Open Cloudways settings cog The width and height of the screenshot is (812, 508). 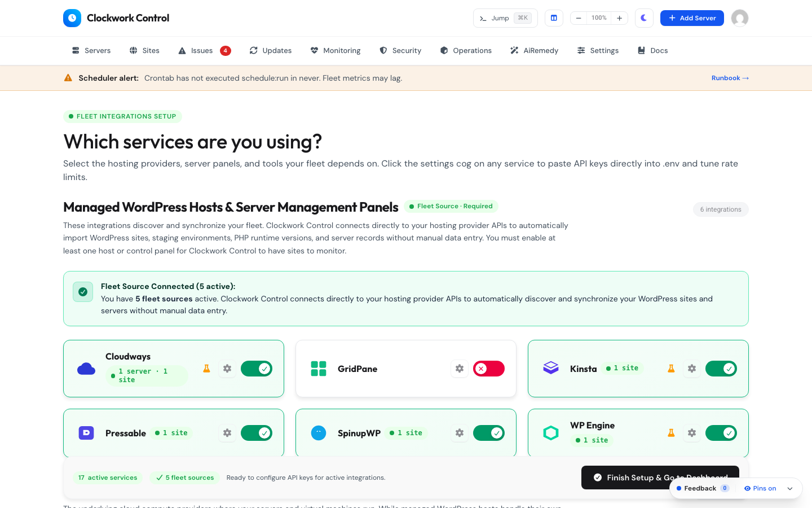click(x=227, y=369)
